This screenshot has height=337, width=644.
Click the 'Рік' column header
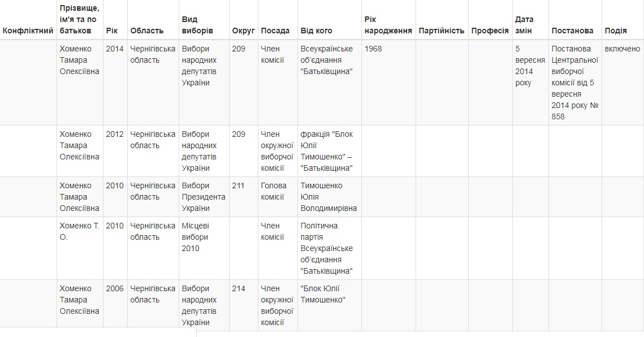pos(112,31)
